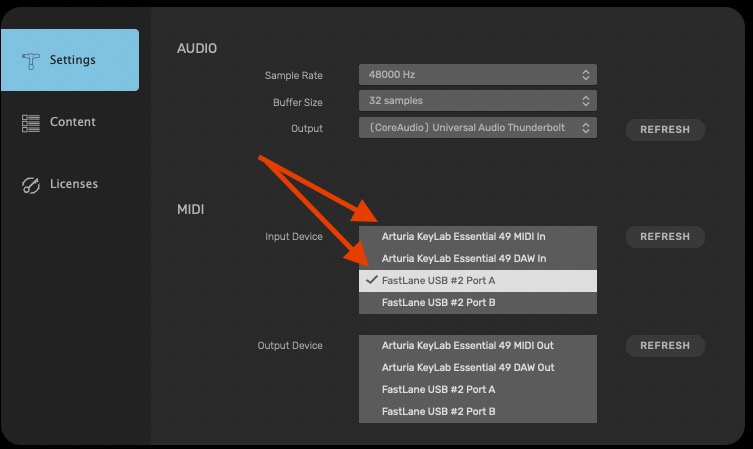Viewport: 753px width, 449px height.
Task: Open the 48000 Hz sample rate dropdown
Action: (x=478, y=74)
